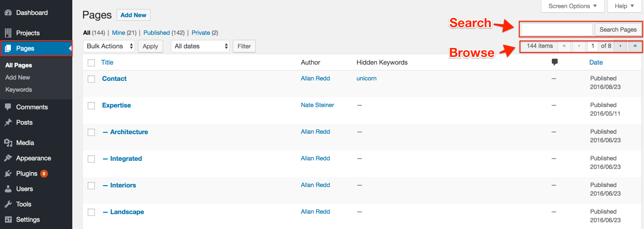644x229 pixels.
Task: Expand the All dates filter dropdown
Action: point(200,46)
